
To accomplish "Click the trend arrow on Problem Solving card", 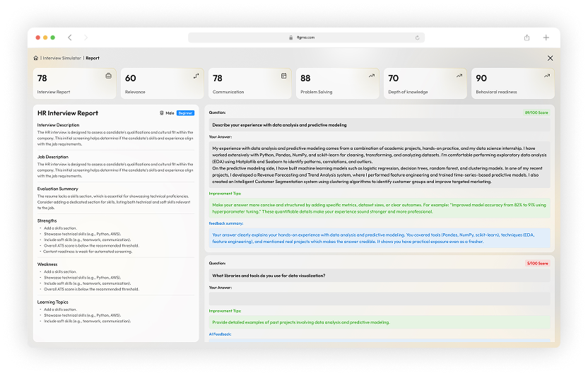I will tap(371, 75).
